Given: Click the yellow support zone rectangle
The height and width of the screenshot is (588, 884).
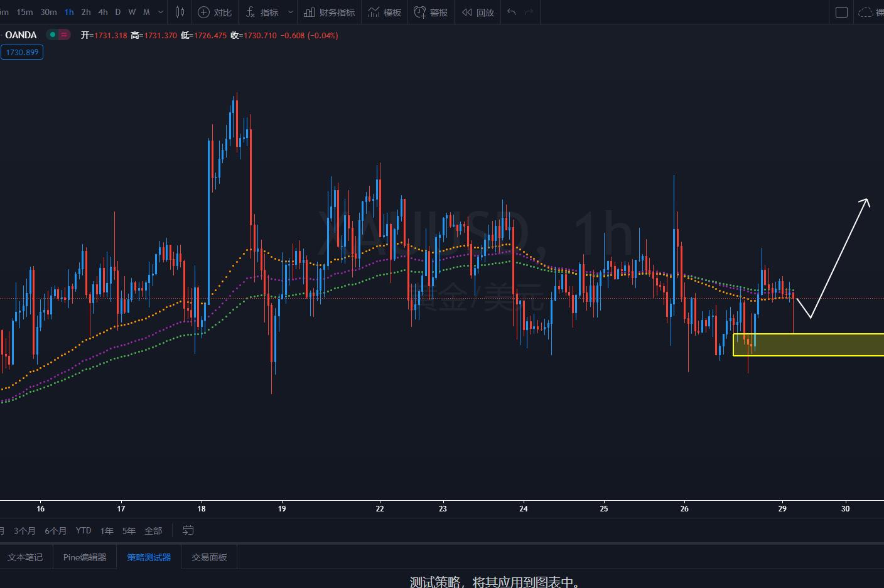Looking at the screenshot, I should coord(809,345).
